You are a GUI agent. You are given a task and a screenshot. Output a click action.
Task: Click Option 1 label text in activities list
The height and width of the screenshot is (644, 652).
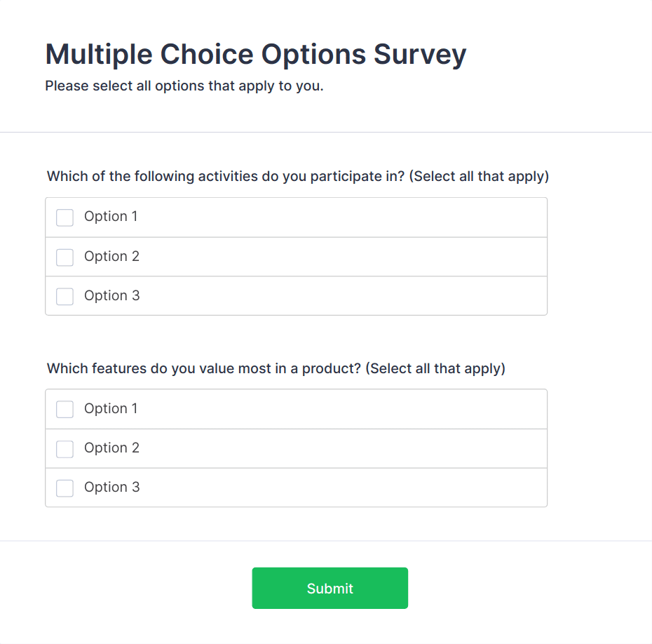pos(111,217)
